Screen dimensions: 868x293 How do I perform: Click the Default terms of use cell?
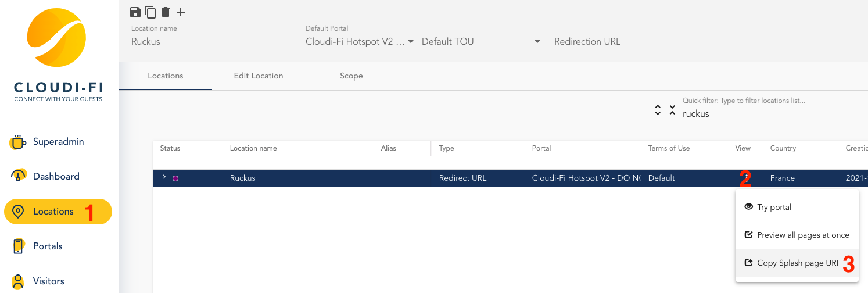coord(662,178)
